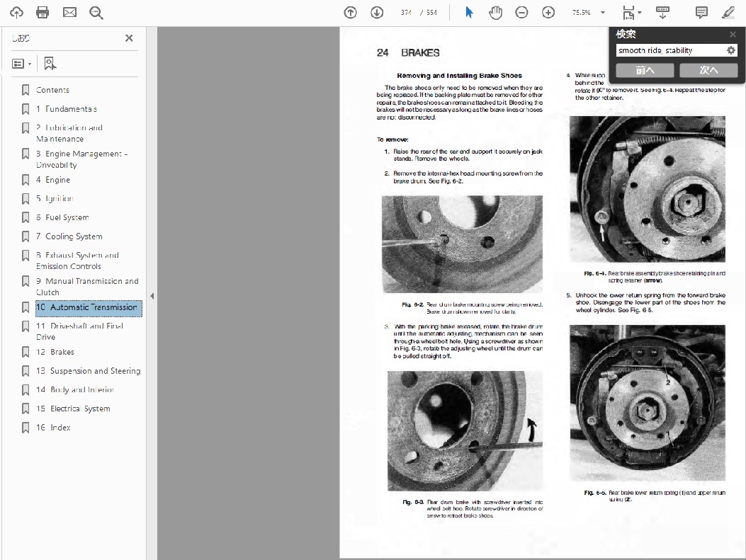The height and width of the screenshot is (560, 746).
Task: Open the 12 Brakes bookmark
Action: coord(62,352)
